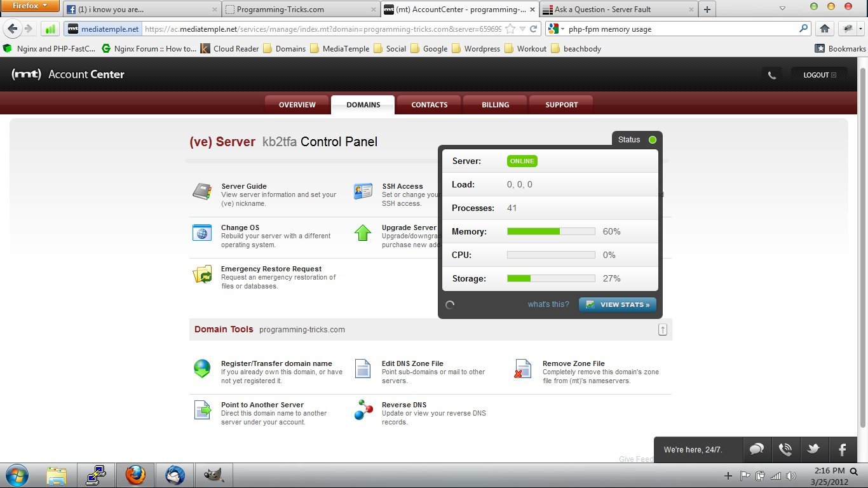This screenshot has width=868, height=488.
Task: Select the Change OS icon
Action: (202, 233)
